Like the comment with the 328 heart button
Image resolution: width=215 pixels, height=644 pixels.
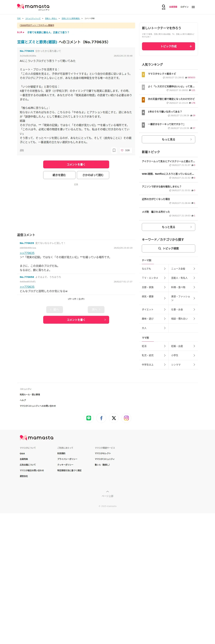click(125, 150)
